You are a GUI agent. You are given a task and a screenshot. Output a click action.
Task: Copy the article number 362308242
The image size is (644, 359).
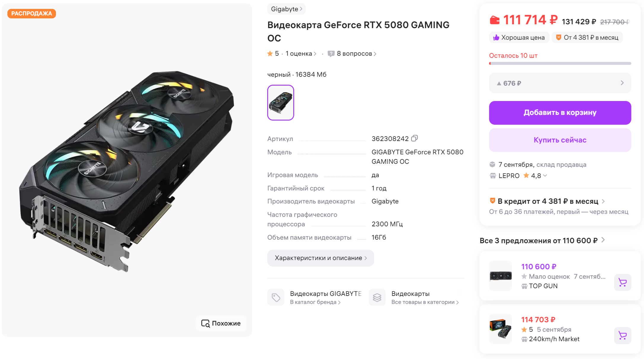click(414, 138)
